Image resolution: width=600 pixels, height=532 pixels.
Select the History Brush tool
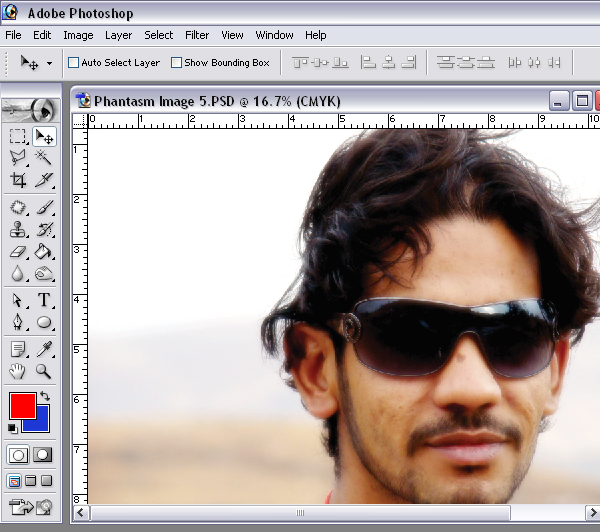44,230
